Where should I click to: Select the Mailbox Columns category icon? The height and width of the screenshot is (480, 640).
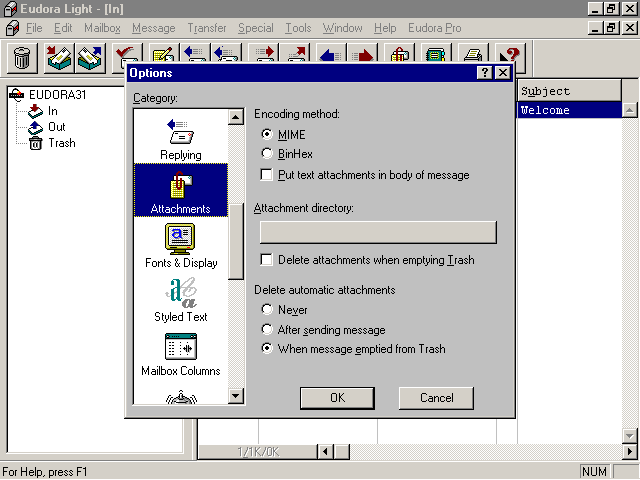181,354
